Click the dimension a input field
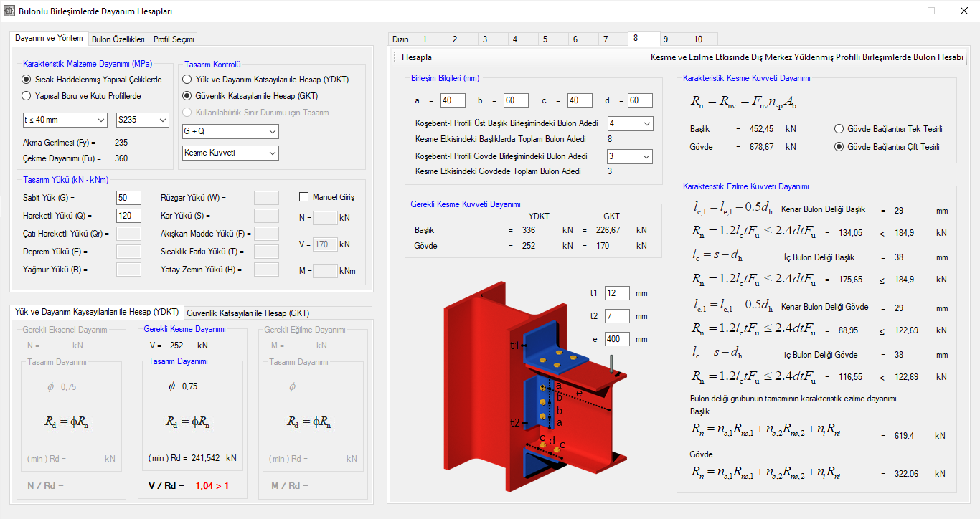Image resolution: width=980 pixels, height=519 pixels. 453,100
